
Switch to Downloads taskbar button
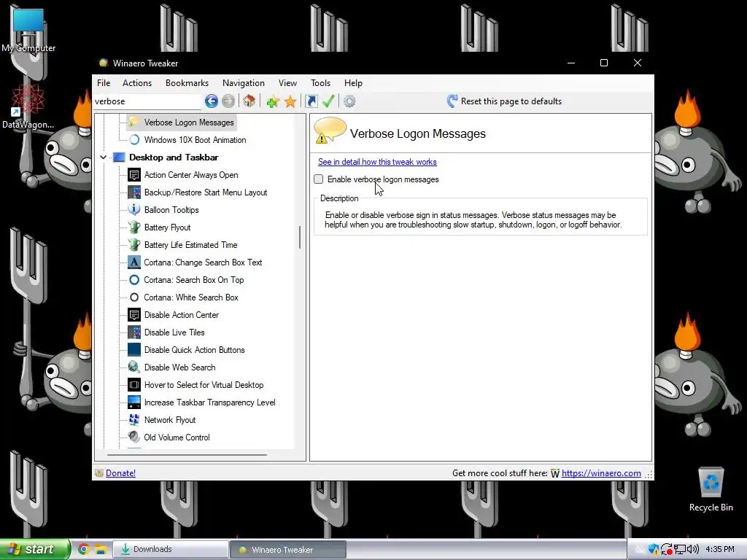tap(171, 549)
